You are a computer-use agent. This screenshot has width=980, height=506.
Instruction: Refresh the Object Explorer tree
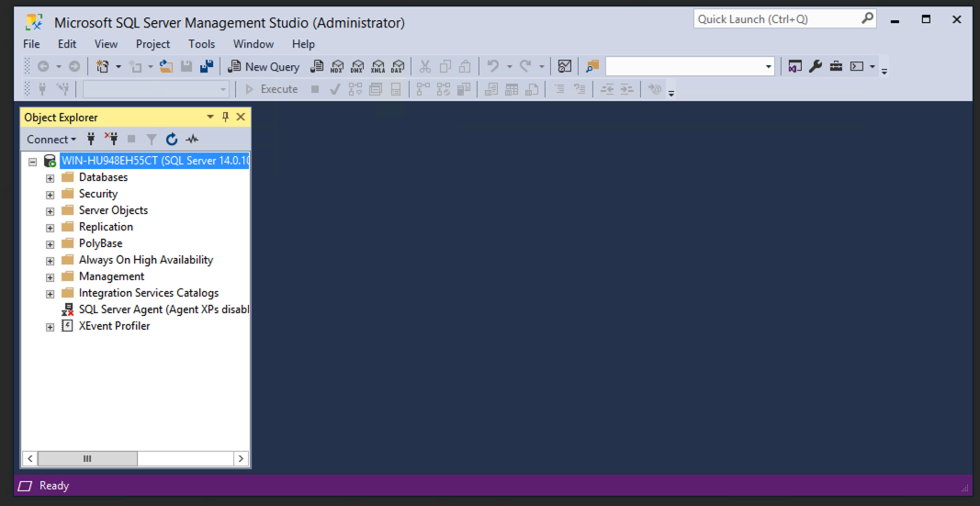pyautogui.click(x=172, y=139)
